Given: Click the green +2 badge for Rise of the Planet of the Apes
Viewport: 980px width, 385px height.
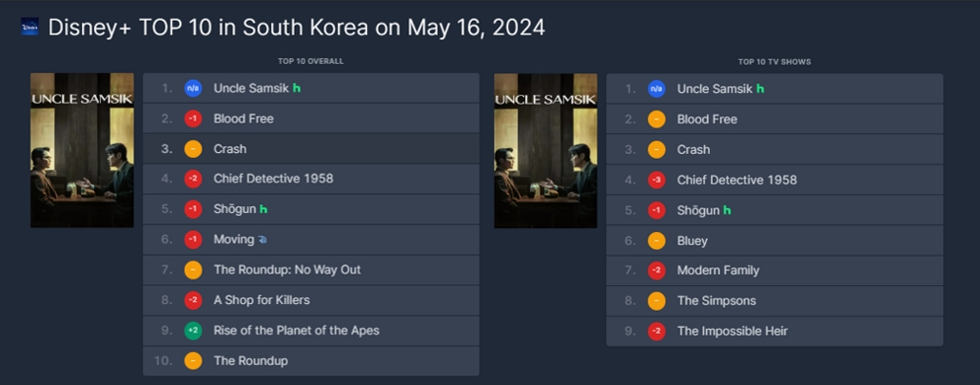Looking at the screenshot, I should [193, 331].
